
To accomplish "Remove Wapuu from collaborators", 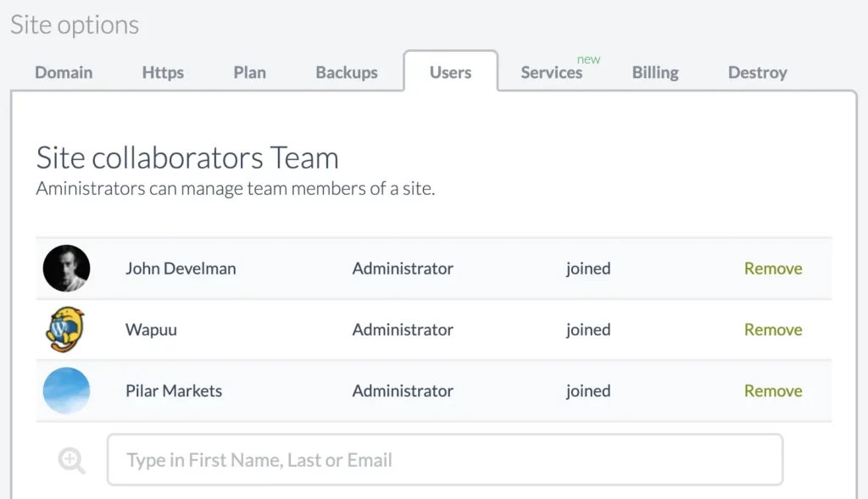I will pyautogui.click(x=773, y=330).
